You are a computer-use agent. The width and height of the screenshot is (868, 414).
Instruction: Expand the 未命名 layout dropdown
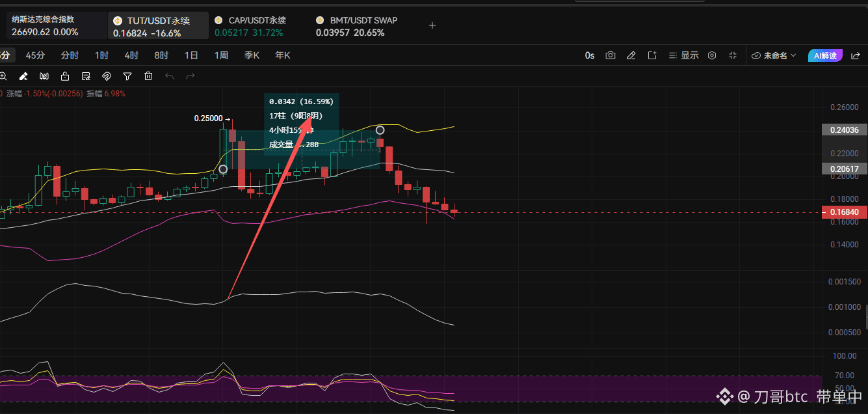click(774, 55)
